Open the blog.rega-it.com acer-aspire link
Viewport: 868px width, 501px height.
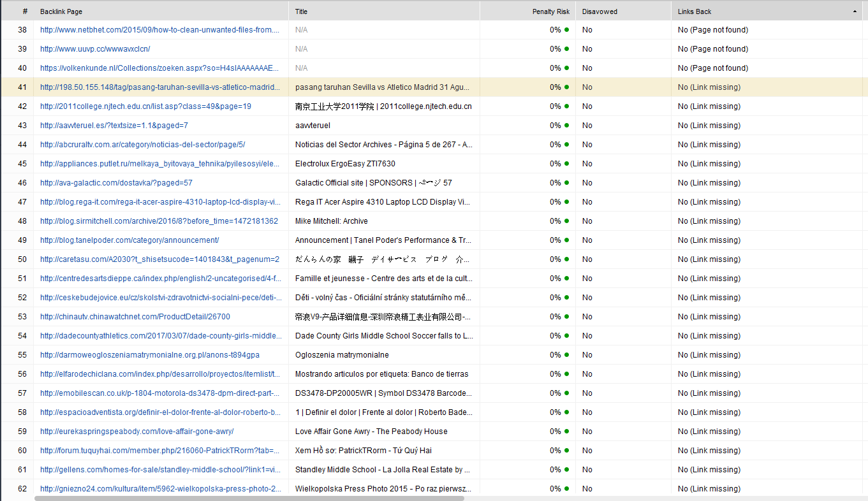click(159, 202)
